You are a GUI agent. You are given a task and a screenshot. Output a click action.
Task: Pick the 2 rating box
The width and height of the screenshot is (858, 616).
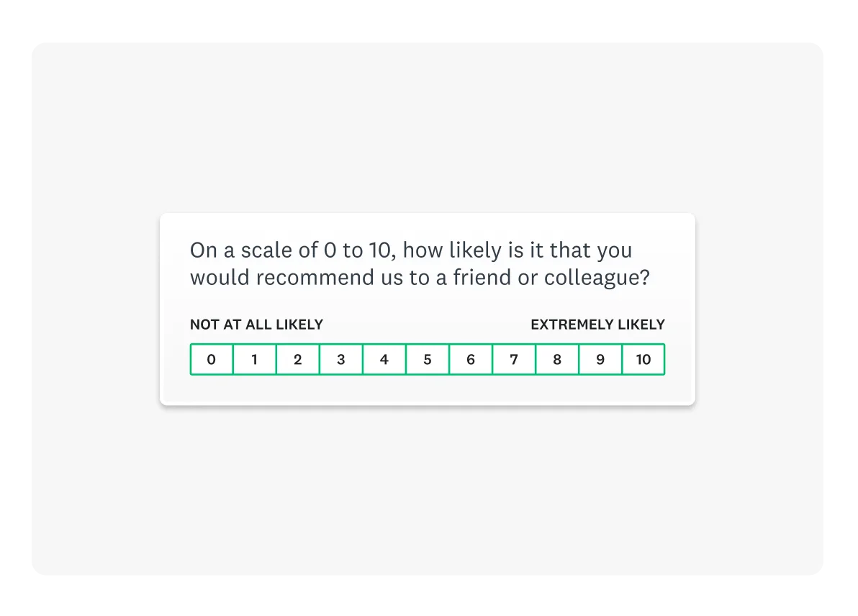coord(298,359)
